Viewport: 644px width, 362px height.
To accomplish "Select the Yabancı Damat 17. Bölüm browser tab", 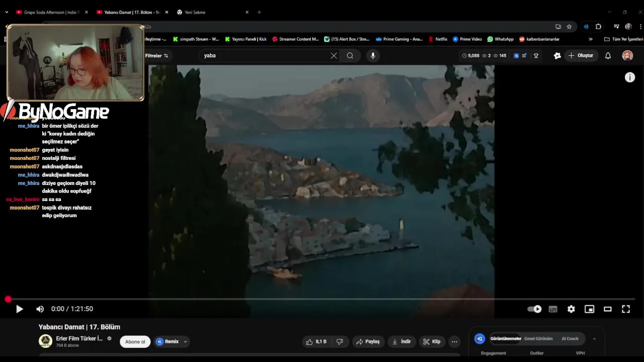I will point(132,12).
